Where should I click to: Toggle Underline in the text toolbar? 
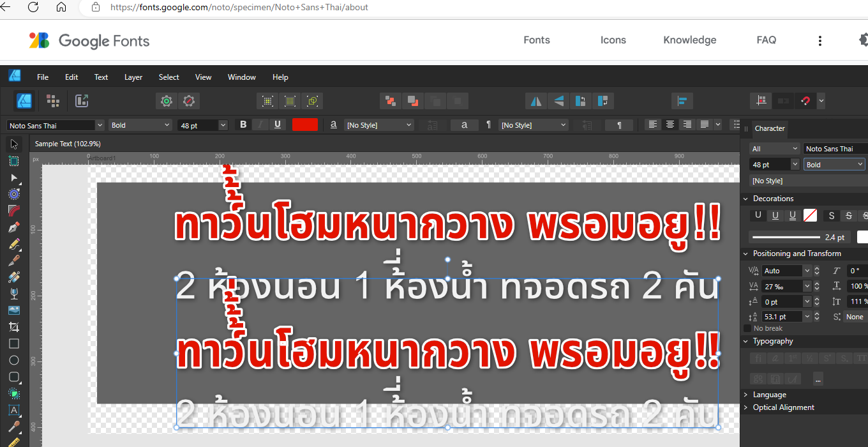278,125
